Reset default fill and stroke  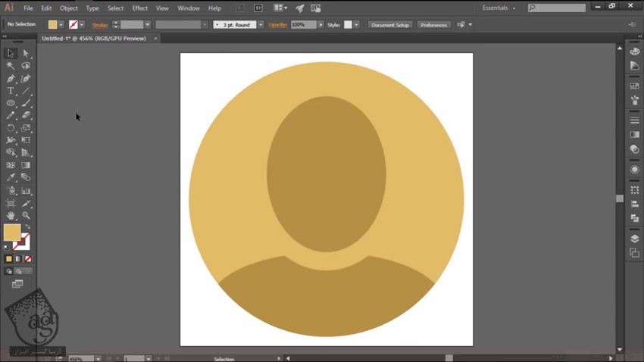[6, 248]
